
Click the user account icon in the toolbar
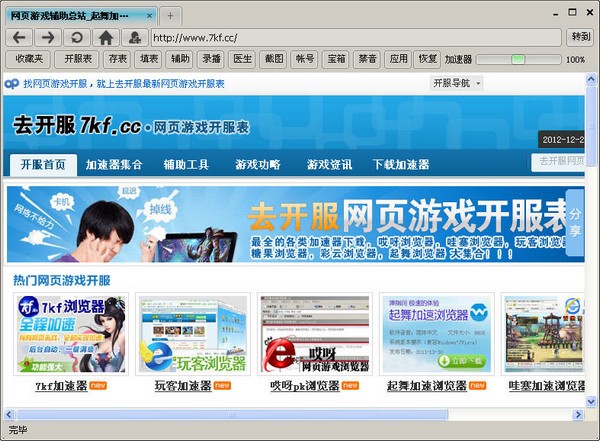click(x=135, y=38)
